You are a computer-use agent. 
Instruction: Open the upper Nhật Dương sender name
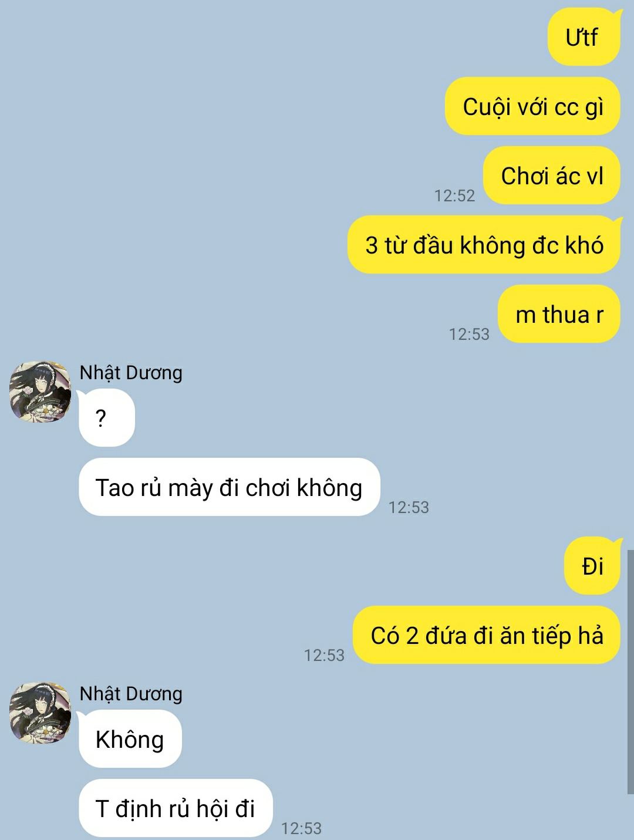point(131,373)
